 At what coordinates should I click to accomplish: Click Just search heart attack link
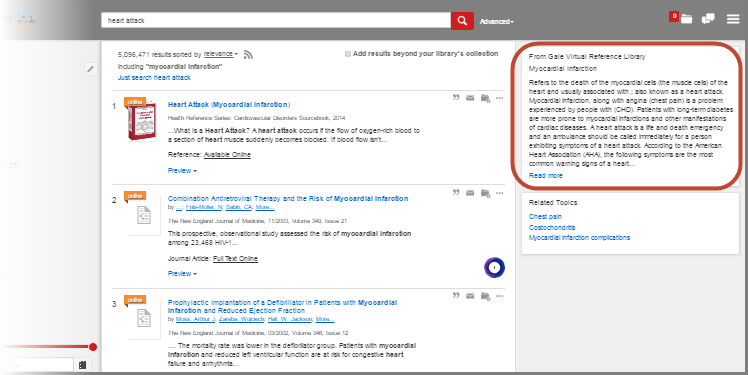(x=154, y=77)
